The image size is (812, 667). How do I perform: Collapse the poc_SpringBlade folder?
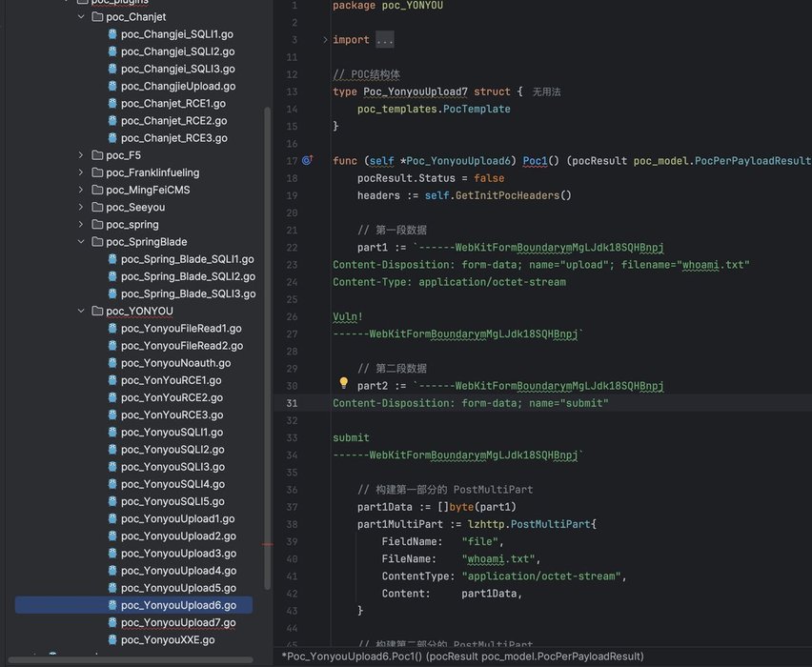pos(81,242)
